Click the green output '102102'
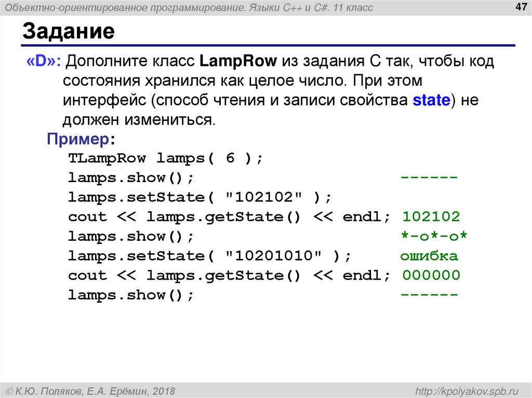This screenshot has height=398, width=532. pyautogui.click(x=431, y=216)
